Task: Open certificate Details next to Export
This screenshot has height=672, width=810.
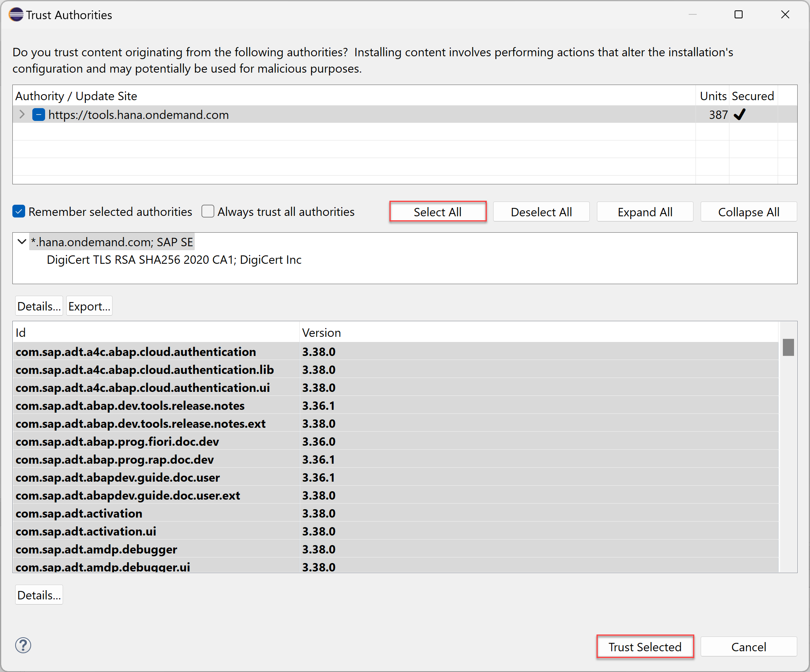Action: 39,306
